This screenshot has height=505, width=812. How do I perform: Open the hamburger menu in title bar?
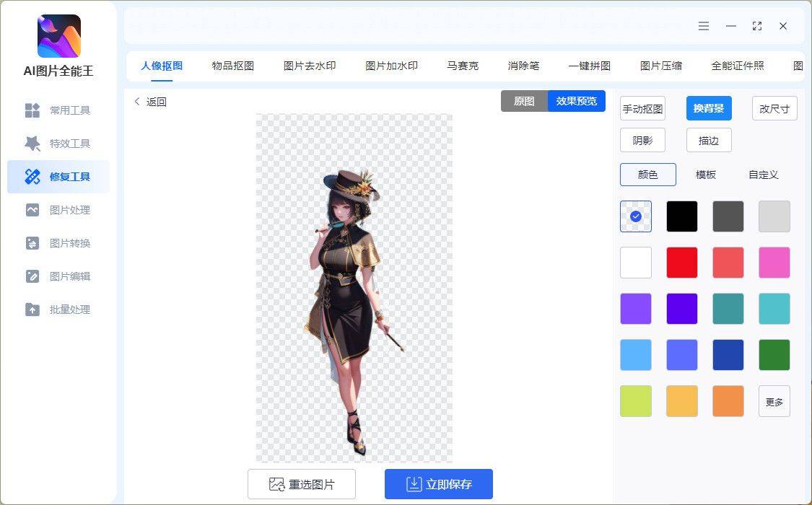[x=703, y=26]
